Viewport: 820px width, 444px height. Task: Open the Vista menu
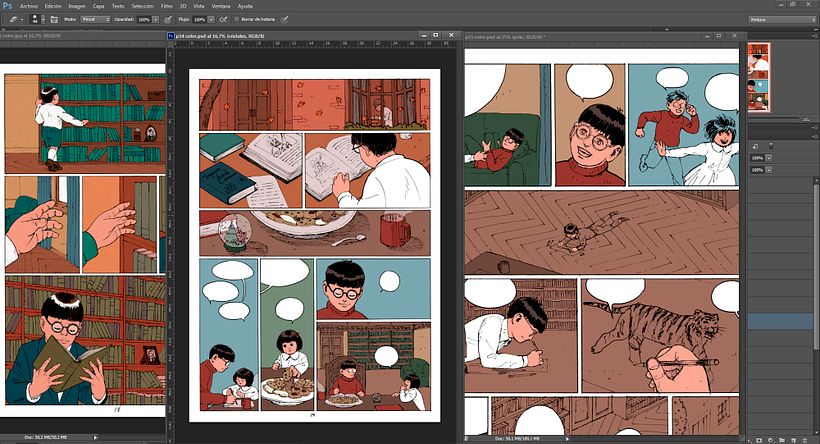(199, 6)
